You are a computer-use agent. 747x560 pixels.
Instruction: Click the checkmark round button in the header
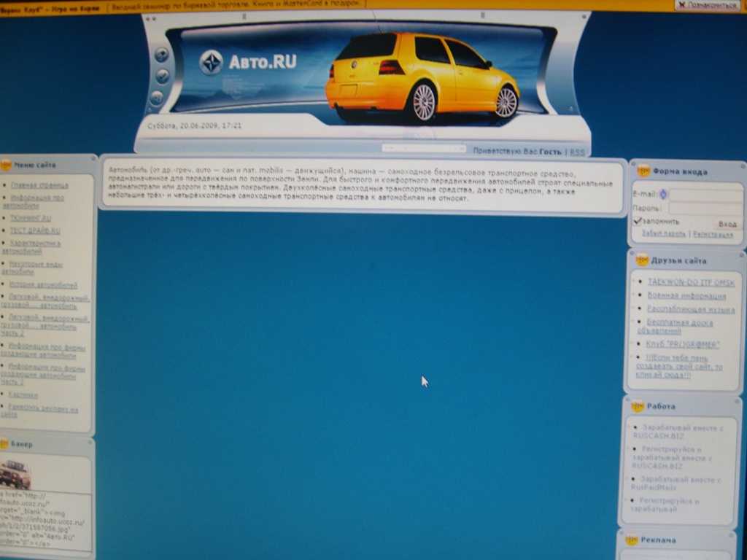point(163,76)
